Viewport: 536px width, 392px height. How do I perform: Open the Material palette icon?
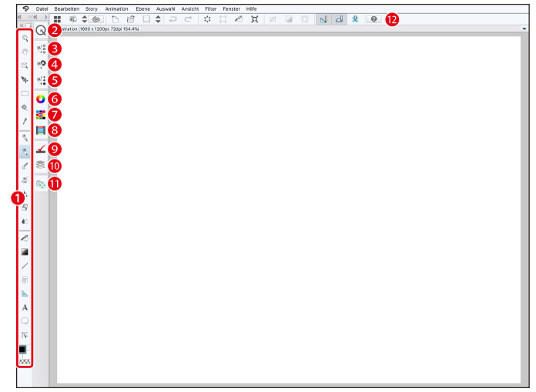(x=41, y=184)
